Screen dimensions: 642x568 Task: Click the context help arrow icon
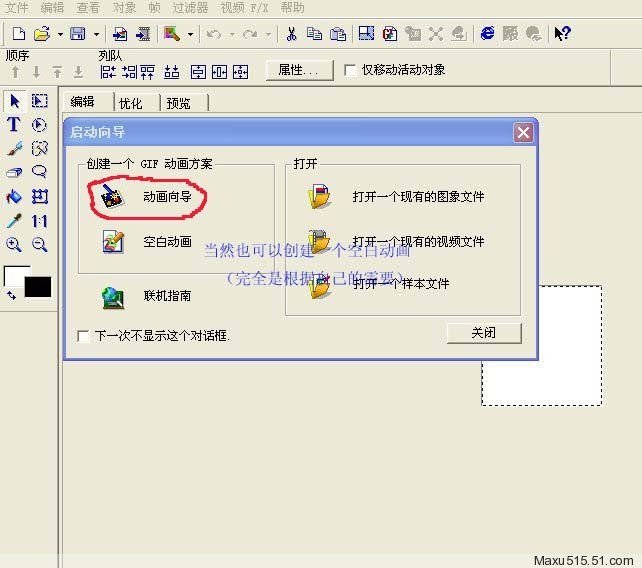tap(562, 33)
